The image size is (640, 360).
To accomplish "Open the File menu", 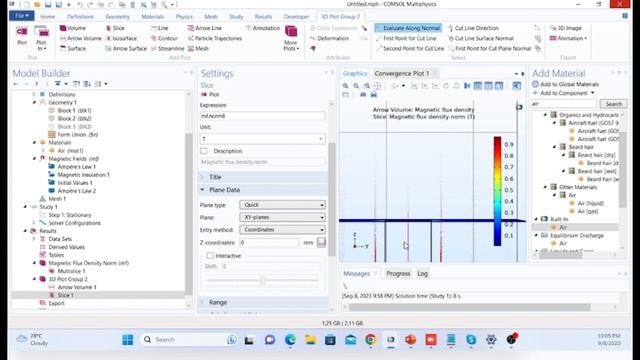I will click(22, 16).
